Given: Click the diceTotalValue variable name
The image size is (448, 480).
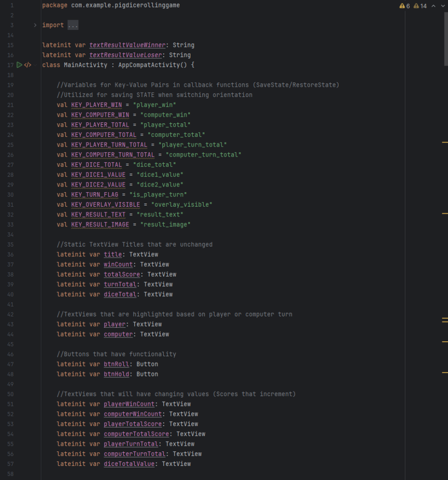Looking at the screenshot, I should (x=129, y=464).
